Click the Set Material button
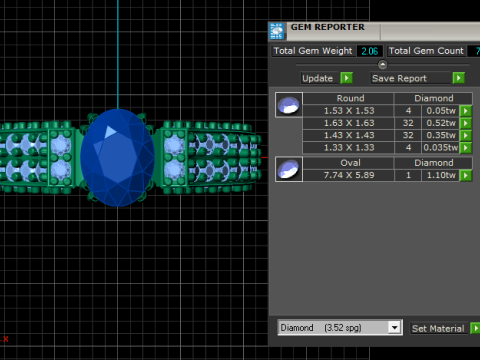Screen dimensions: 480x360 click(x=438, y=329)
